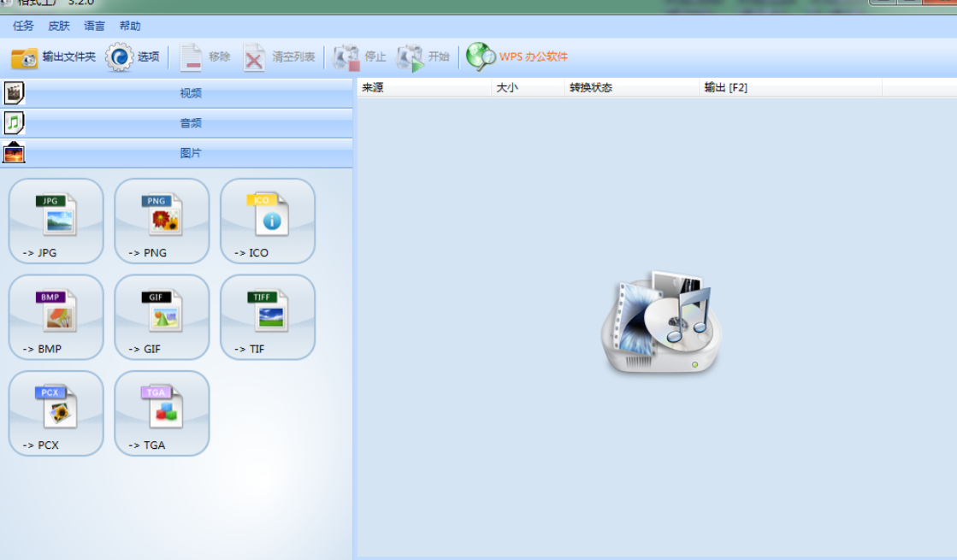The height and width of the screenshot is (560, 957).
Task: Open the 皮肤 menu
Action: 59,26
